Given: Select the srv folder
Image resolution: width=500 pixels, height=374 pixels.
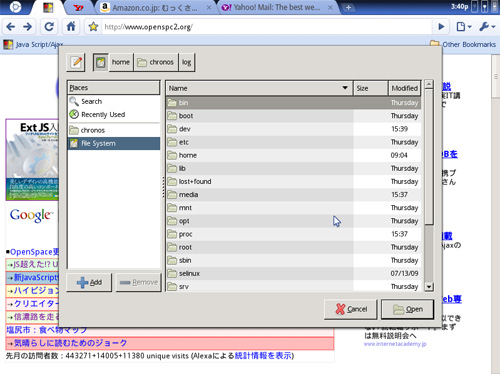Looking at the screenshot, I should click(293, 286).
